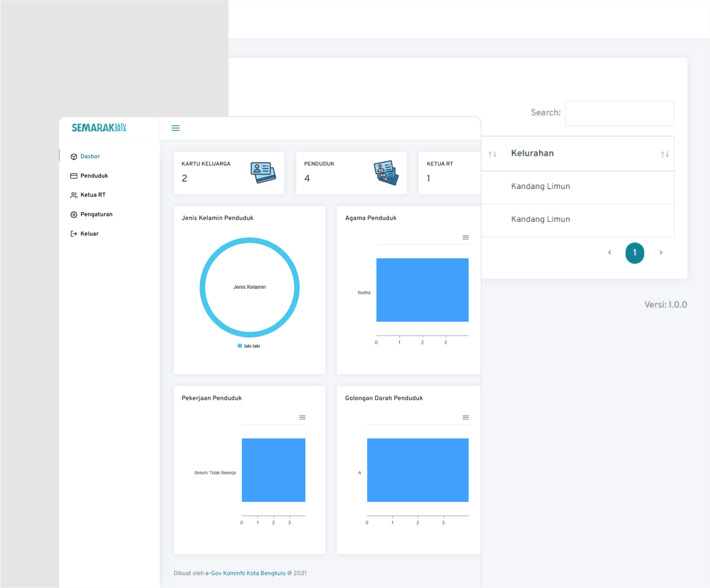Click the Kartu Keluarga count 2
710x588 pixels.
[x=185, y=178]
